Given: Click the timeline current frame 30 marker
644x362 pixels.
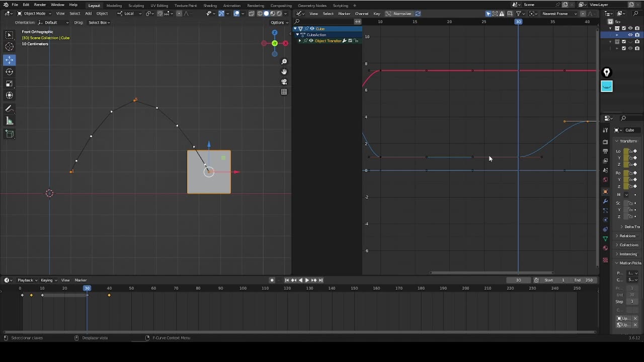Looking at the screenshot, I should 87,288.
